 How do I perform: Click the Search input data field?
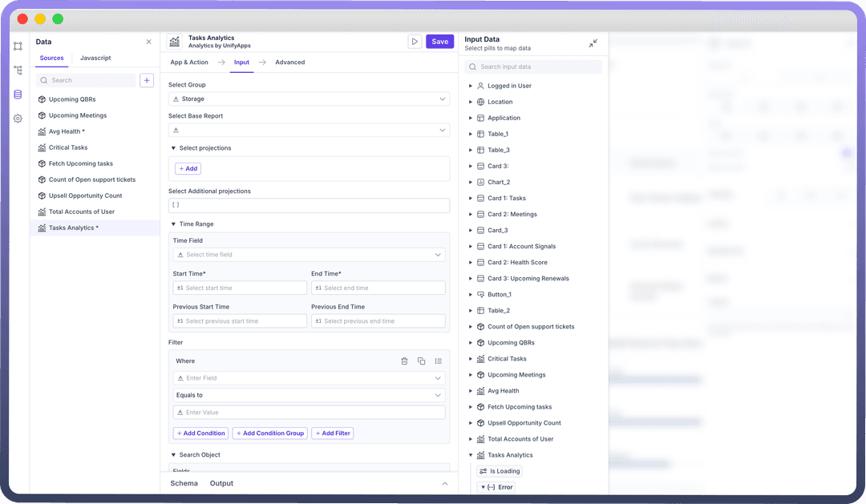coord(533,67)
